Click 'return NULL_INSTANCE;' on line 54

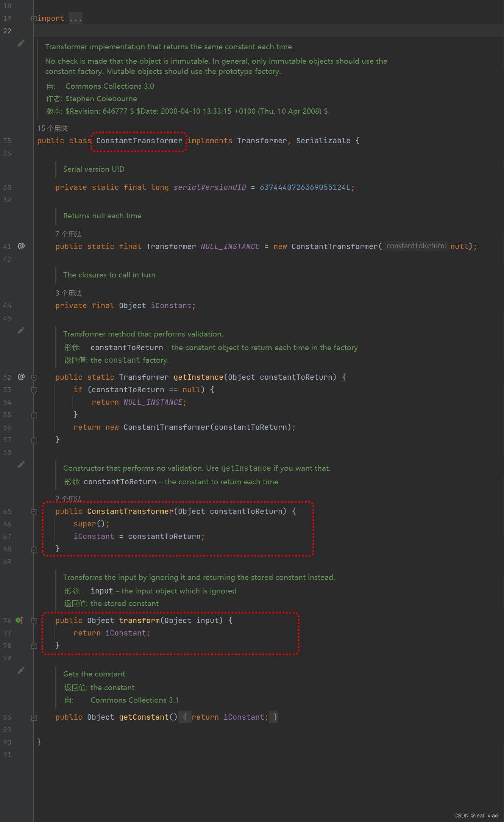139,402
